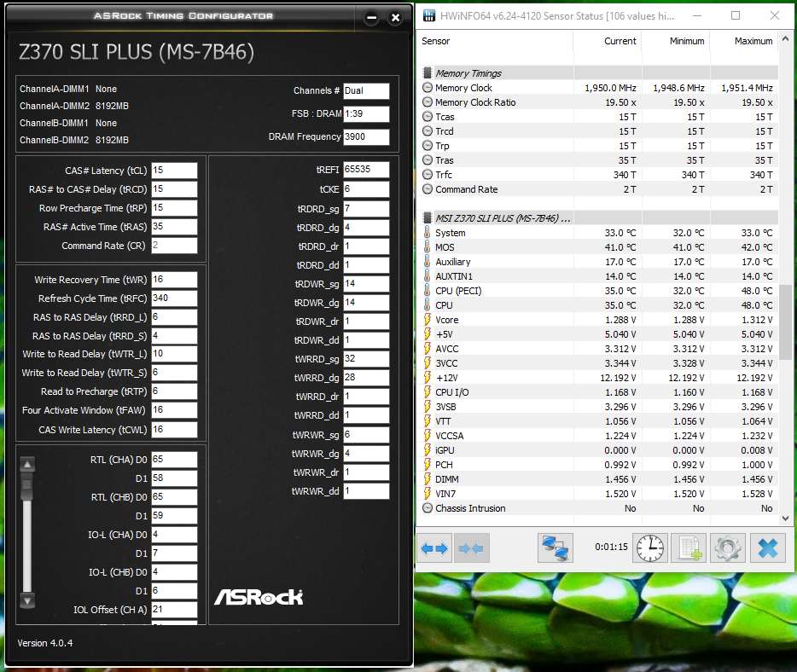Click the CAS Write Latency (tCWL) field
Viewport: 797px width, 672px height.
click(x=174, y=430)
